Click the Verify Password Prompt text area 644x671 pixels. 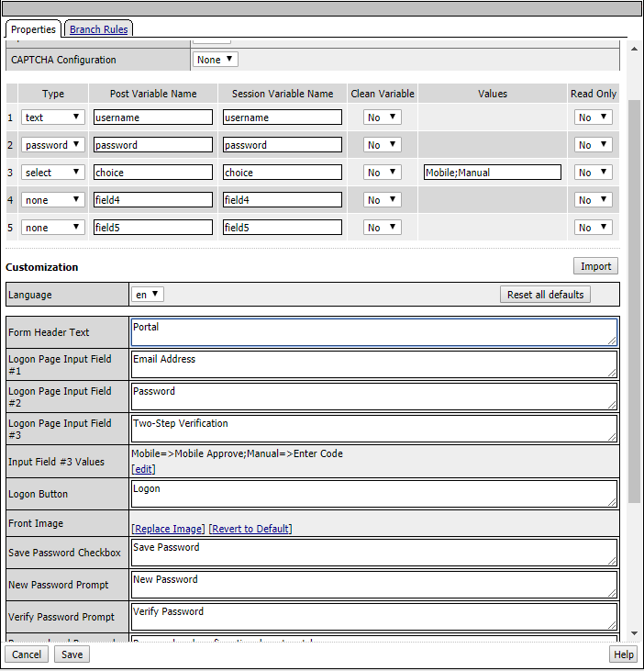[x=374, y=617]
